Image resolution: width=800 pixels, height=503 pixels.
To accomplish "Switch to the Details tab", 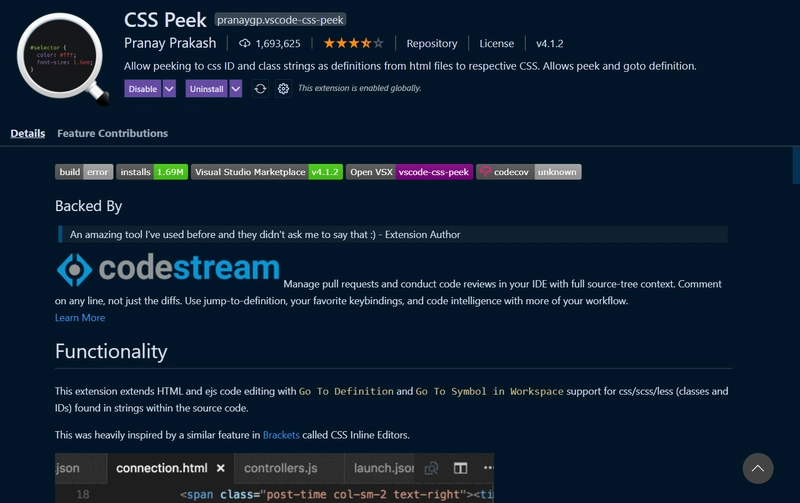I will [28, 133].
